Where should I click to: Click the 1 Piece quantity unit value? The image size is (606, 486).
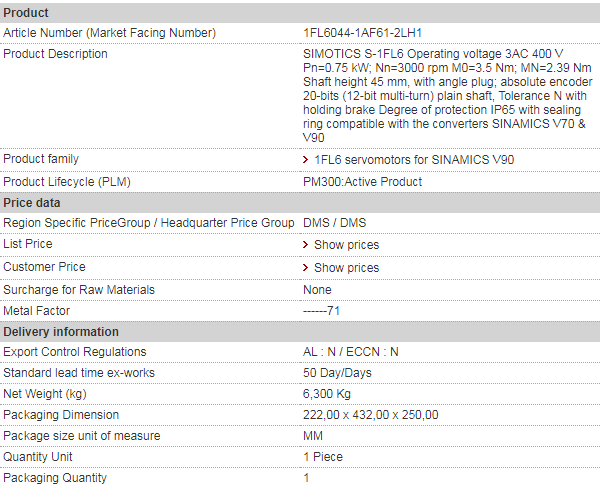click(x=323, y=457)
